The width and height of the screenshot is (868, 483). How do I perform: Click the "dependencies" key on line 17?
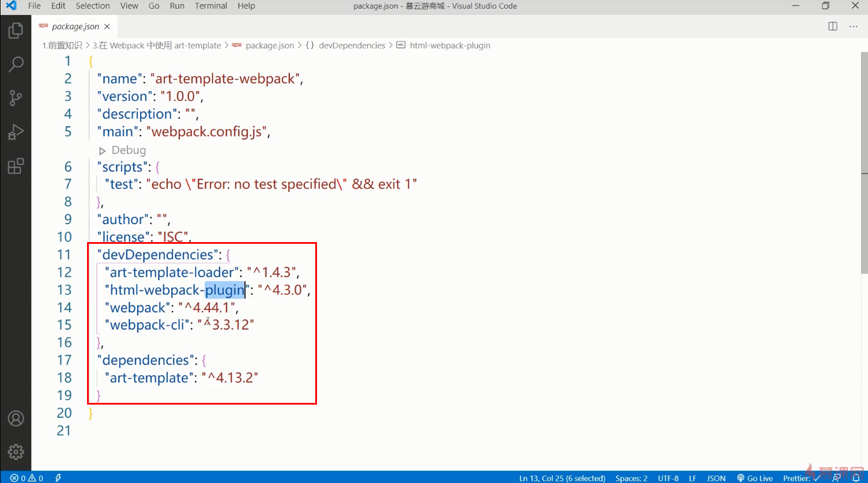coord(145,360)
